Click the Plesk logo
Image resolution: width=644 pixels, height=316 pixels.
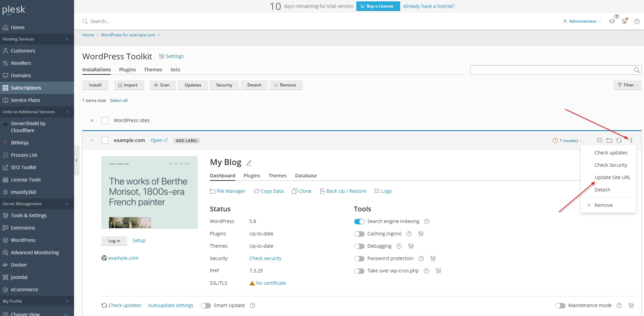point(14,10)
